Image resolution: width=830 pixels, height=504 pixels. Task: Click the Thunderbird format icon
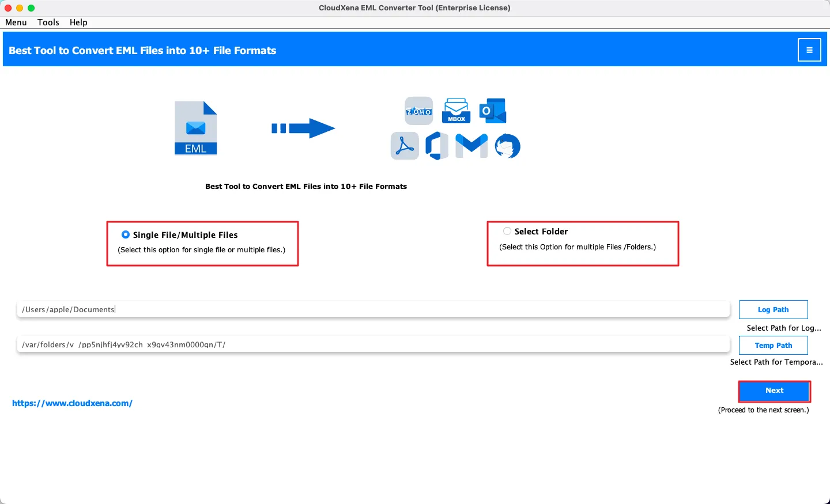point(507,146)
